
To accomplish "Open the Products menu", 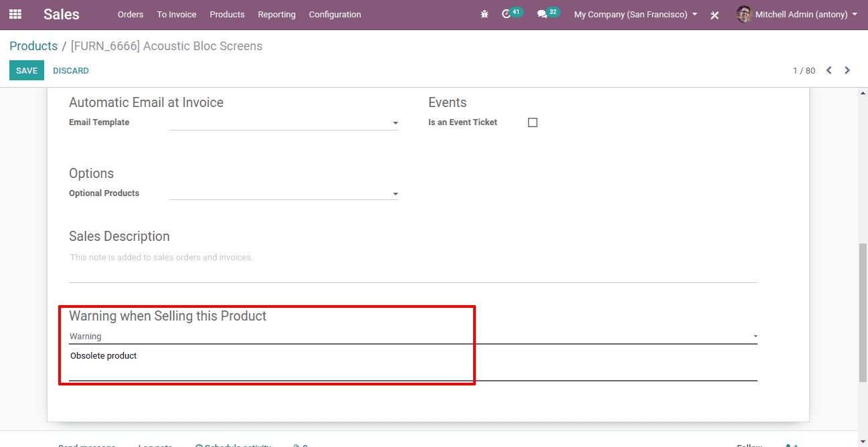I will click(x=227, y=14).
